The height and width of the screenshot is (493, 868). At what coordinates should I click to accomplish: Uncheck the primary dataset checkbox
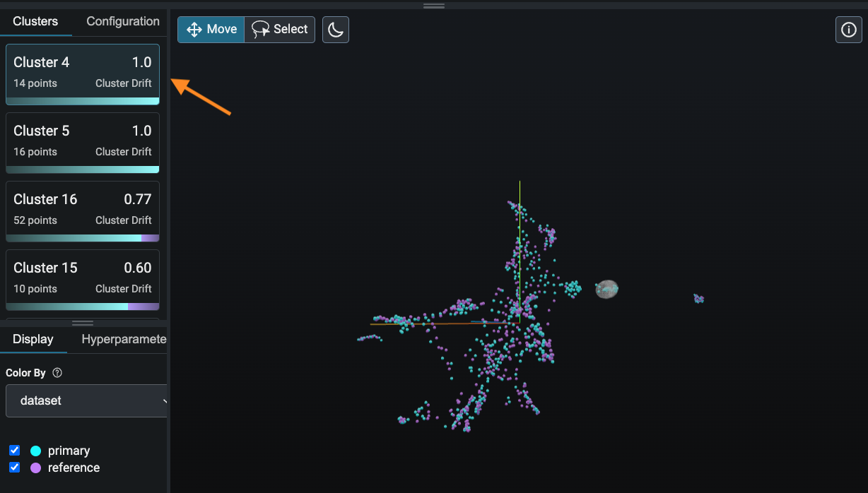tap(14, 451)
